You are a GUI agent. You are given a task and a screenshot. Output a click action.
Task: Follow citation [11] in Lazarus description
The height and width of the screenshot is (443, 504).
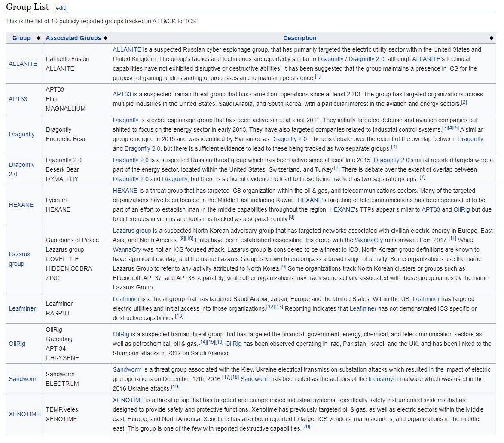(452, 238)
